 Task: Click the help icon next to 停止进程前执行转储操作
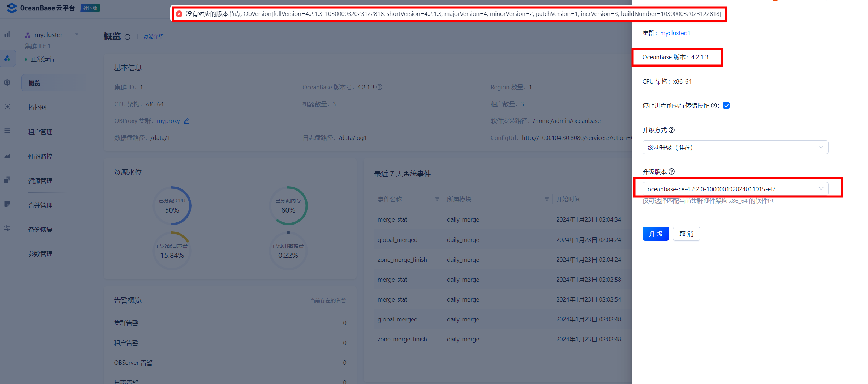714,106
